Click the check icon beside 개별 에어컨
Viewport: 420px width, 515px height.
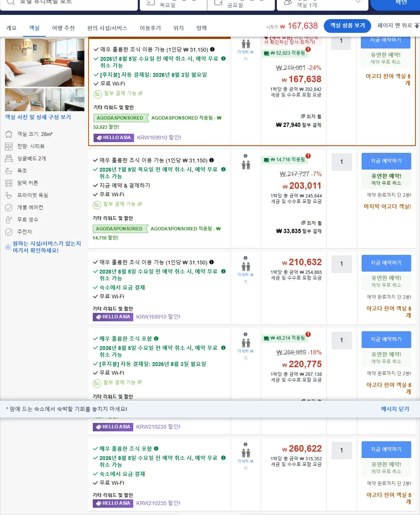[9, 207]
